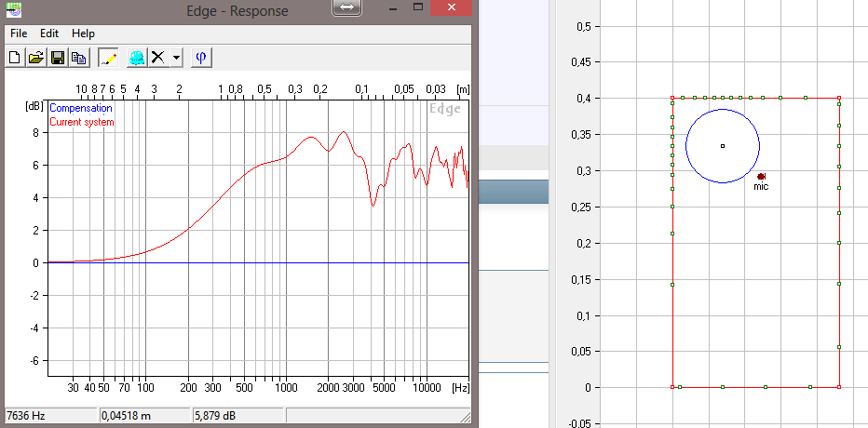This screenshot has width=868, height=428.
Task: Click the 5,879 dB status field
Action: click(238, 415)
